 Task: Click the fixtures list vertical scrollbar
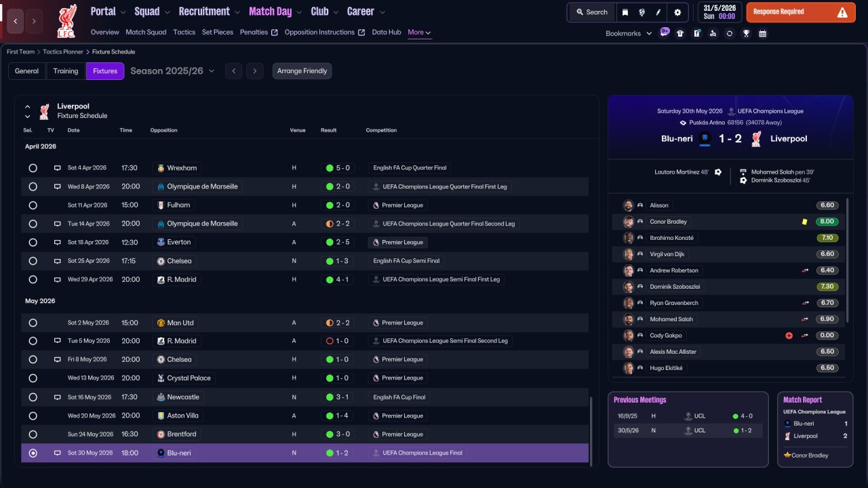point(591,431)
